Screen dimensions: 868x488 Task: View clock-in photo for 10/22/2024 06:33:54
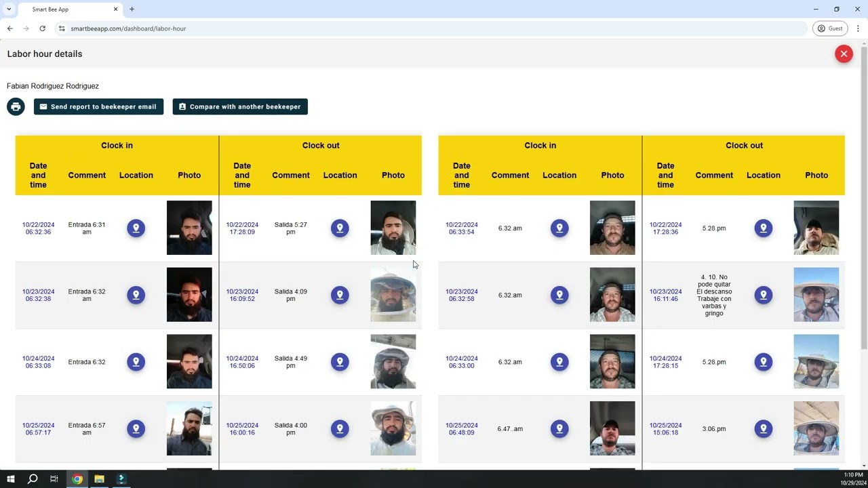tap(612, 228)
